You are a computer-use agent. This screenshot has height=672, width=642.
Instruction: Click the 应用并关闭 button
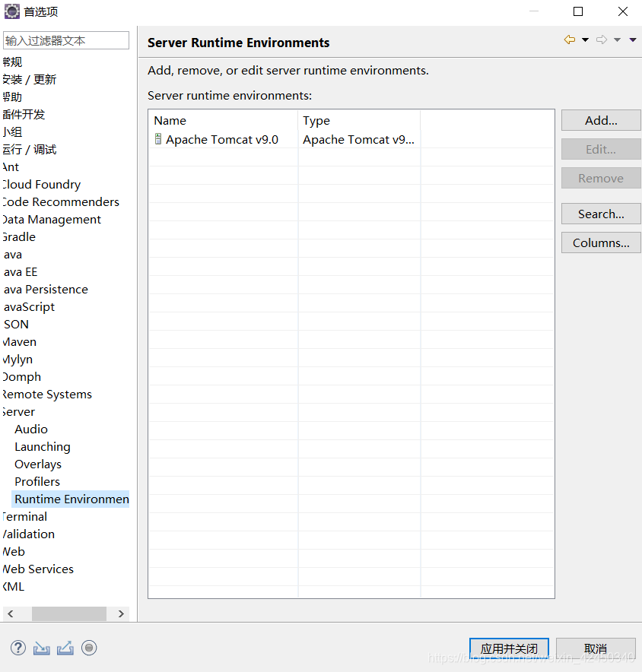509,649
